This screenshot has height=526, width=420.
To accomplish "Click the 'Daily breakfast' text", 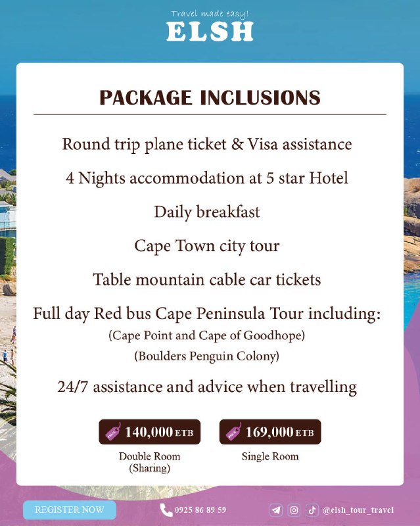I will [207, 212].
